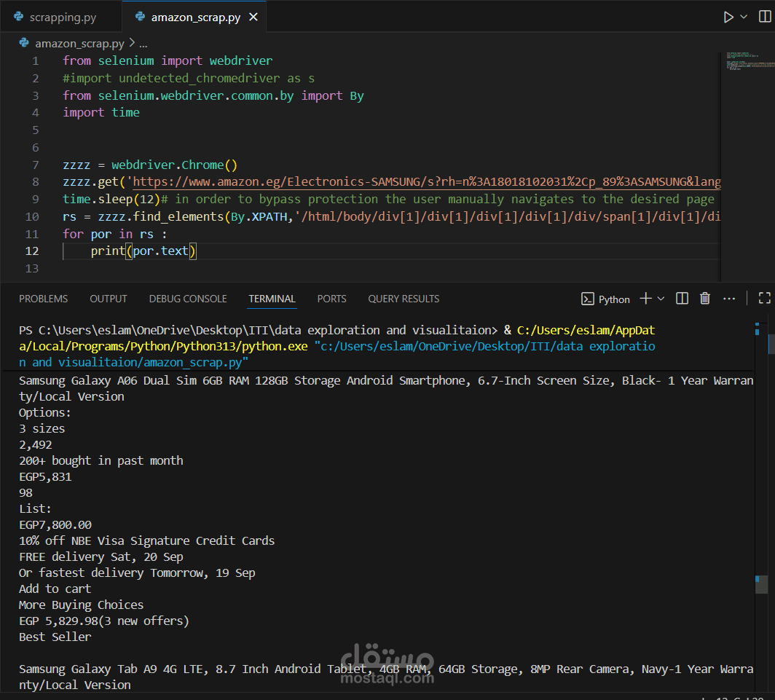The height and width of the screenshot is (700, 775).
Task: Open the terminal more actions menu
Action: tap(728, 299)
